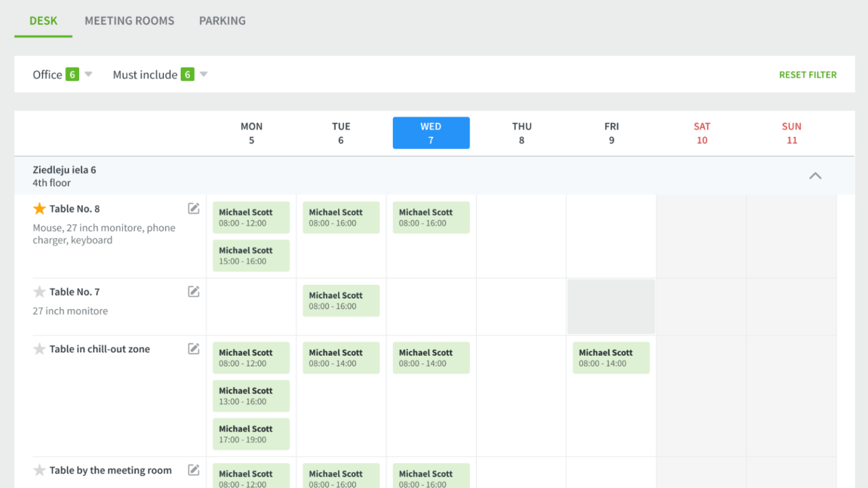Open the PARKING tab
Image resolution: width=868 pixels, height=488 pixels.
222,21
